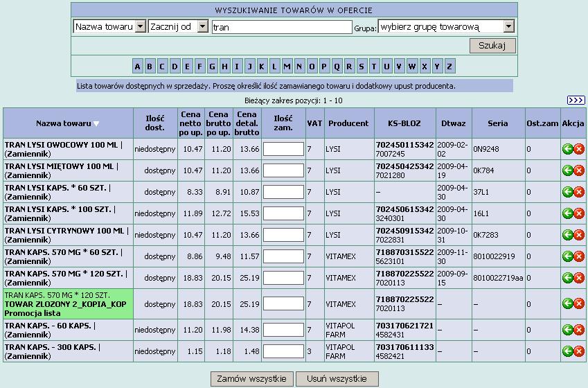
Task: Click the 'Usuń wszystkie' button
Action: pos(337,379)
